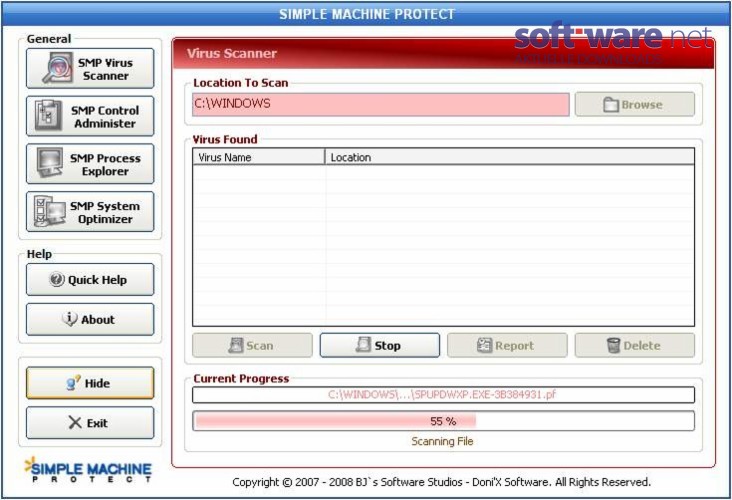Click the X icon on Exit button
Screen dimensions: 732x500
point(75,423)
